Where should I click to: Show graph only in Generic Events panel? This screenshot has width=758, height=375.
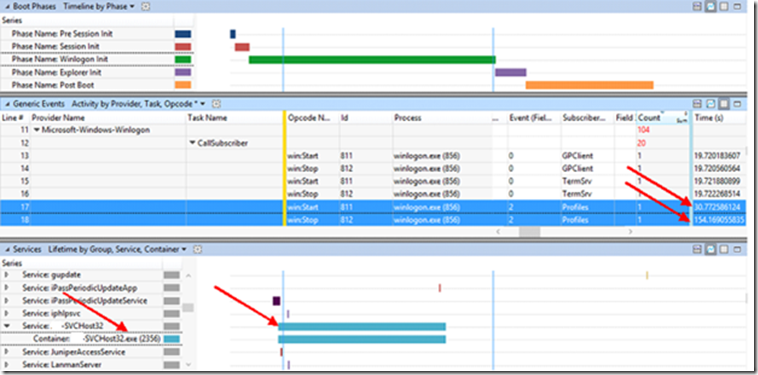710,103
